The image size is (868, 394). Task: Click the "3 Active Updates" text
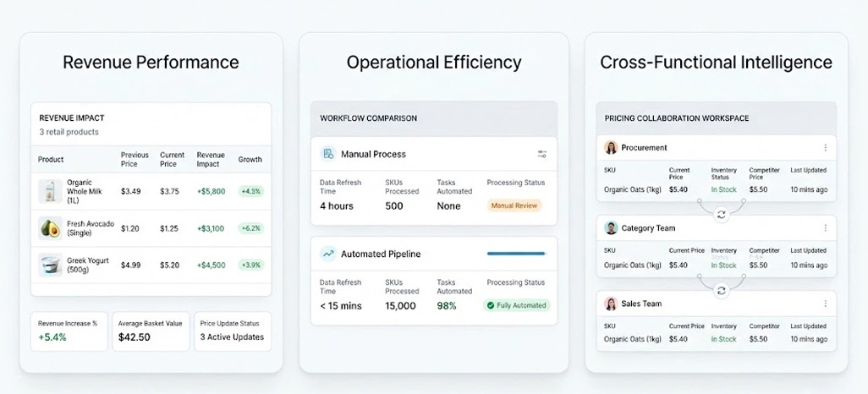tap(232, 337)
